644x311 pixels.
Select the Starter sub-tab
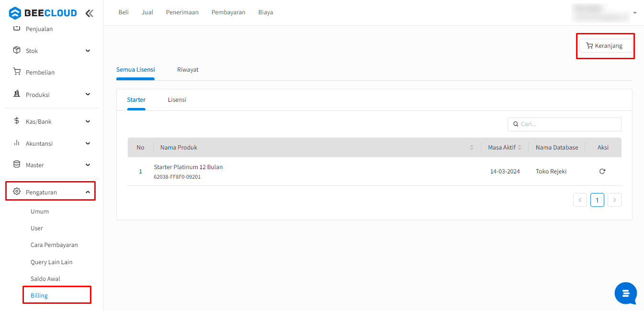click(x=136, y=100)
